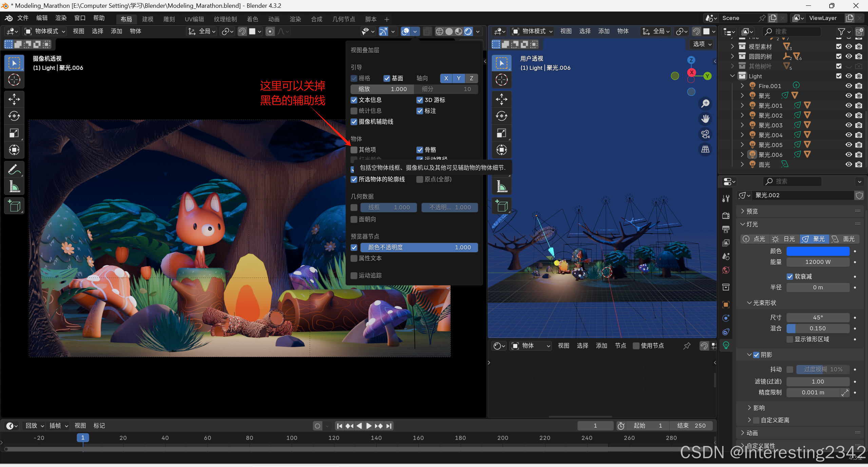This screenshot has width=868, height=467.
Task: Open the Object Data light properties tab
Action: tap(726, 345)
